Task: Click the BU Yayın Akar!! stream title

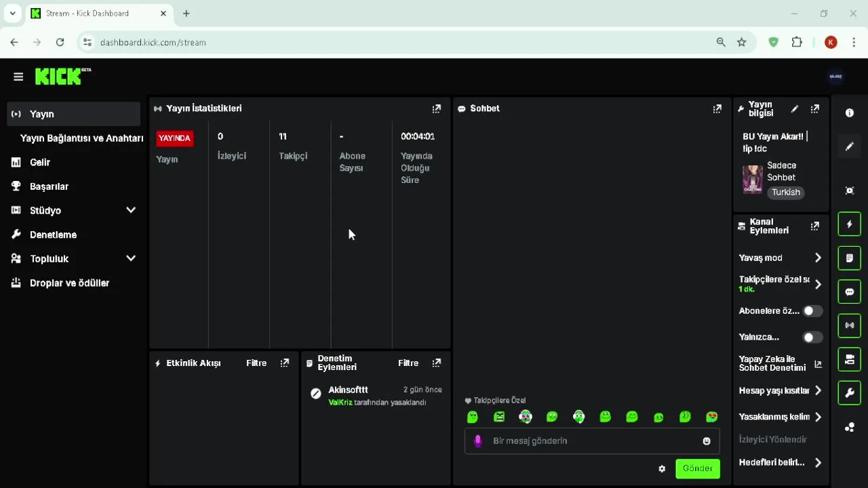Action: point(775,142)
